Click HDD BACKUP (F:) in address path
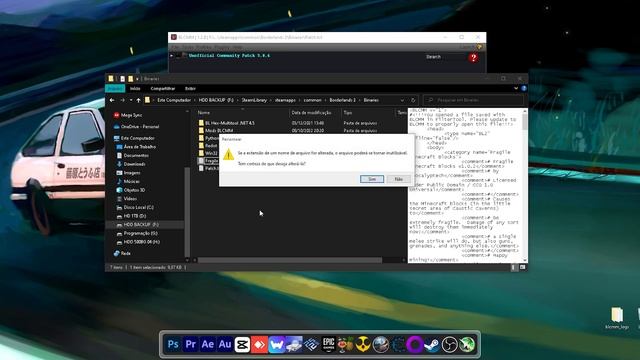This screenshot has height=360, width=640. coord(216,100)
